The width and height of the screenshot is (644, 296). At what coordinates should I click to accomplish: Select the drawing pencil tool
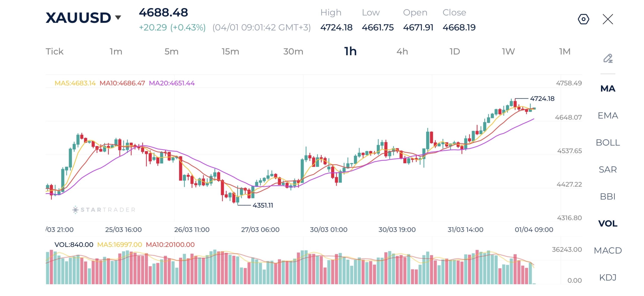[608, 58]
